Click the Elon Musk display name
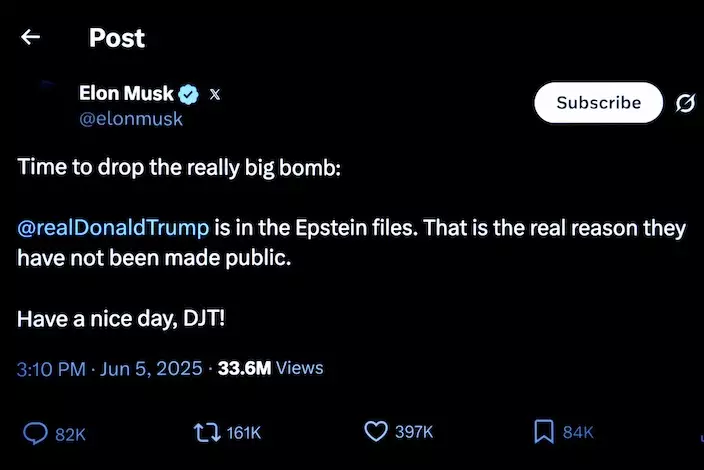704x470 pixels. point(125,94)
